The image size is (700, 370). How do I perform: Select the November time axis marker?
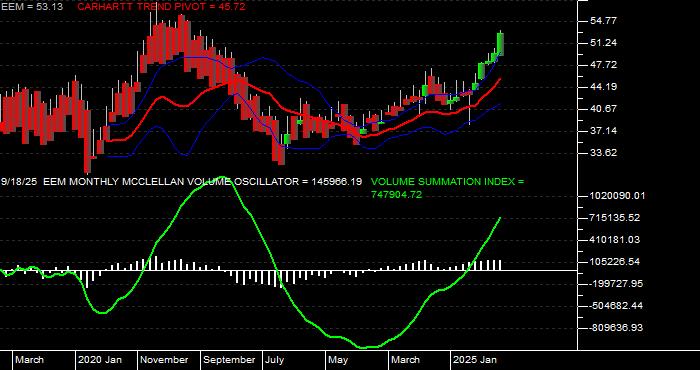164,360
